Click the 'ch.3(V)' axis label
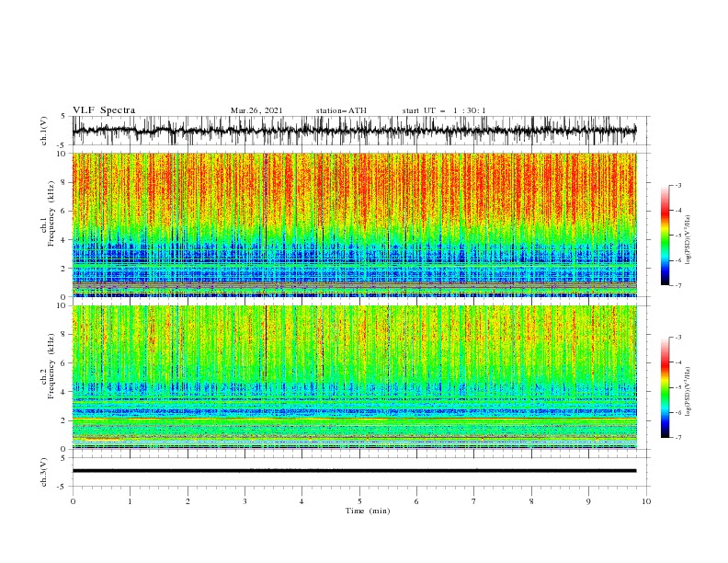This screenshot has width=728, height=563. (x=44, y=472)
